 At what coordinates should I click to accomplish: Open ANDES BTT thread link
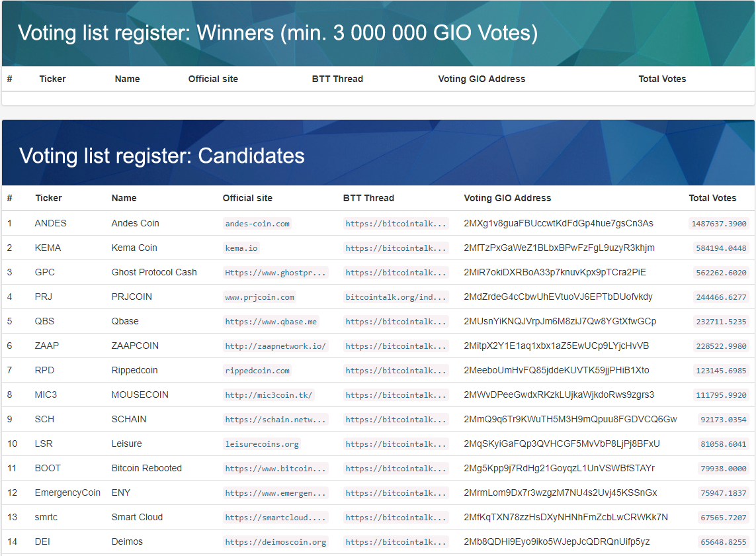point(396,224)
